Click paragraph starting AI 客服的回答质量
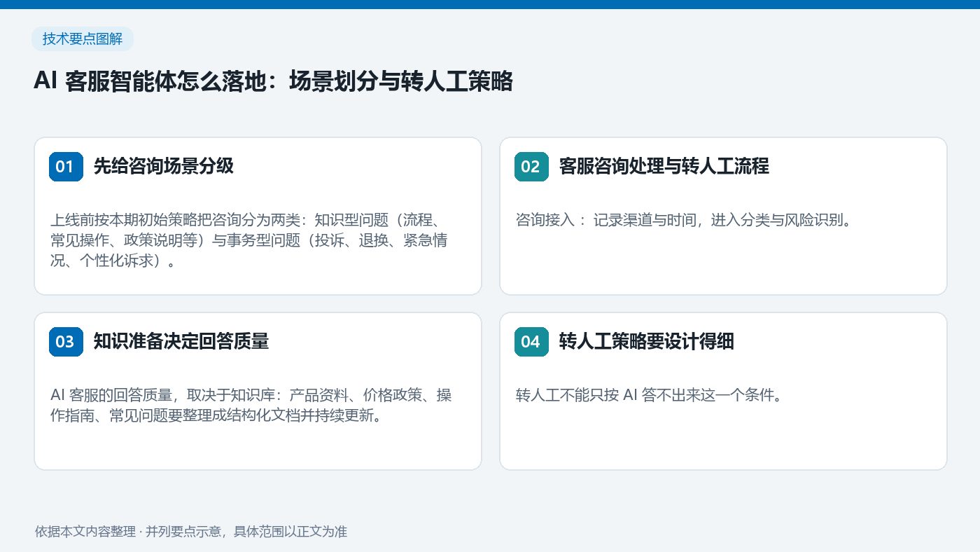Viewport: 980px width, 552px height. [251, 405]
